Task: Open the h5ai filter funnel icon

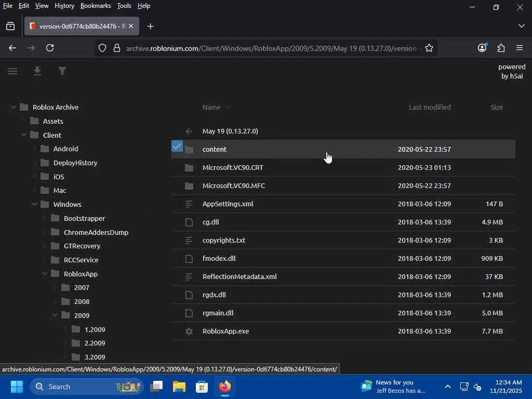Action: [x=62, y=71]
